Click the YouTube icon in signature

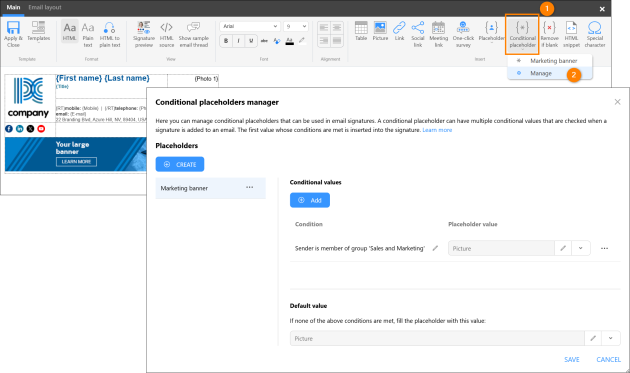pos(41,129)
